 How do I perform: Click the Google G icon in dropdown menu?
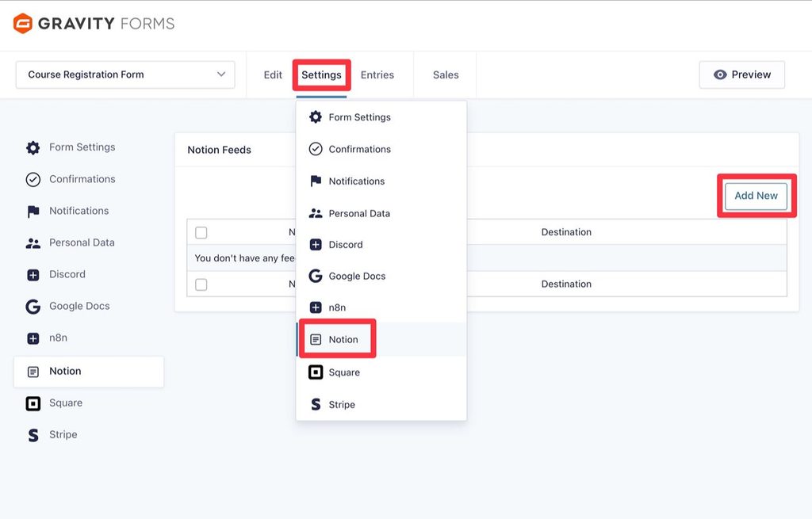(316, 276)
